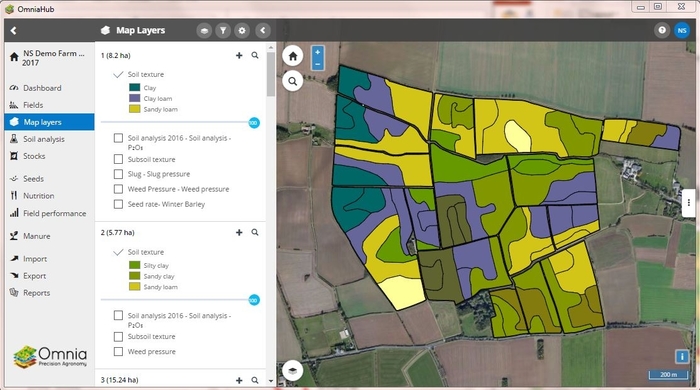Click field 1 opacity slider handle
Viewport: 700px width, 390px height.
pos(254,123)
